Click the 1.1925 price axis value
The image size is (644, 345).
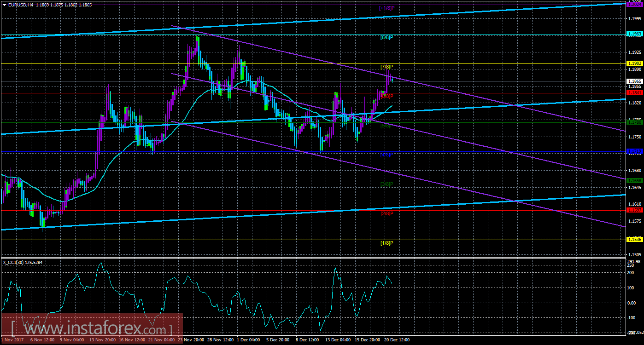pos(635,52)
